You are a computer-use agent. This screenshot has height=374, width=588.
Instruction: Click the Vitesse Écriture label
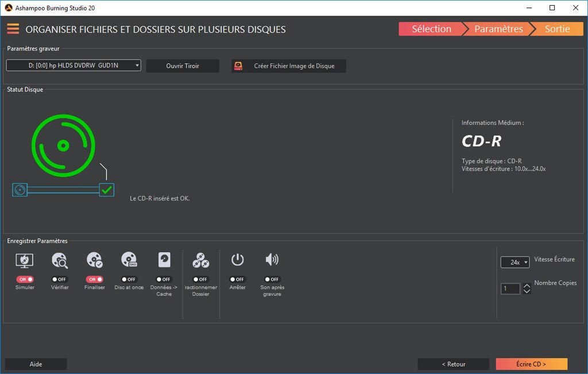tap(554, 259)
